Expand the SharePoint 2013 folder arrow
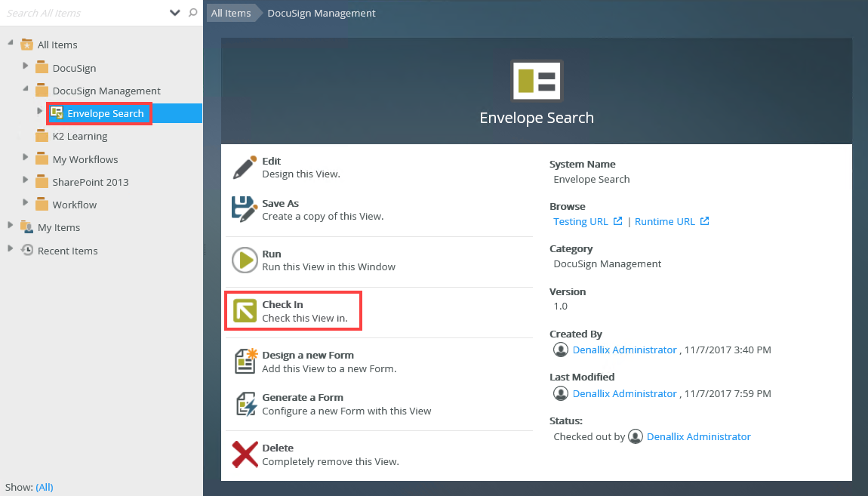The width and height of the screenshot is (868, 496). coord(25,180)
